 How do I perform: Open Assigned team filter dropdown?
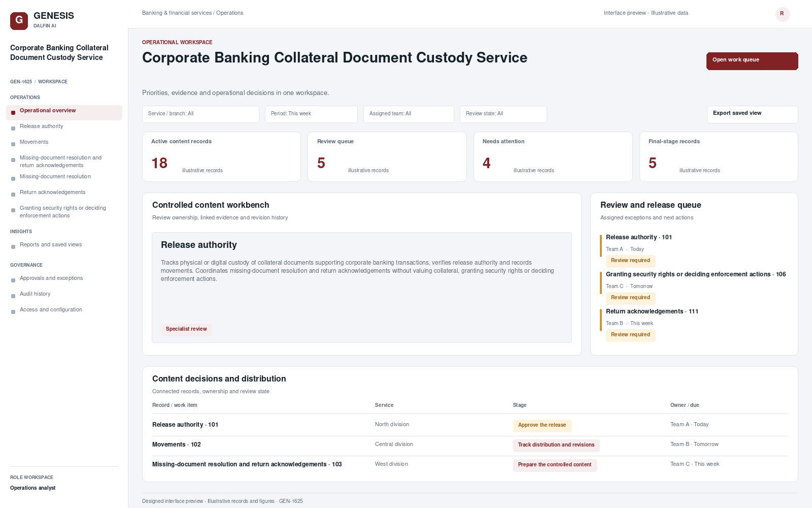[x=409, y=114]
